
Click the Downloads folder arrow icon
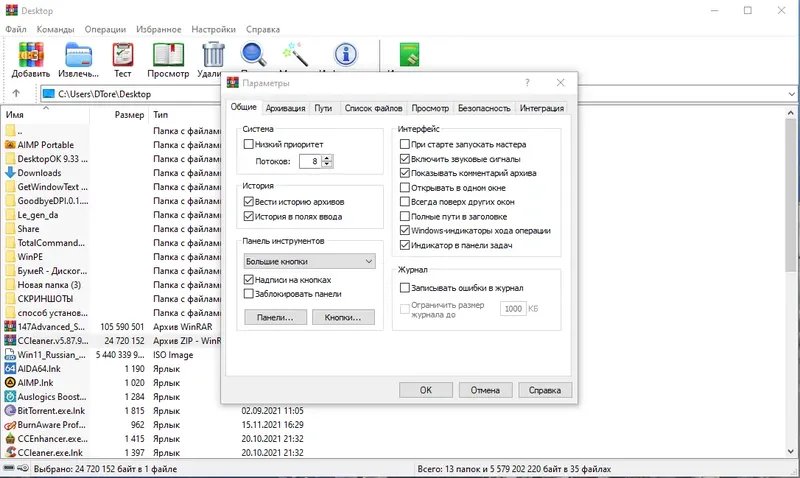point(10,173)
